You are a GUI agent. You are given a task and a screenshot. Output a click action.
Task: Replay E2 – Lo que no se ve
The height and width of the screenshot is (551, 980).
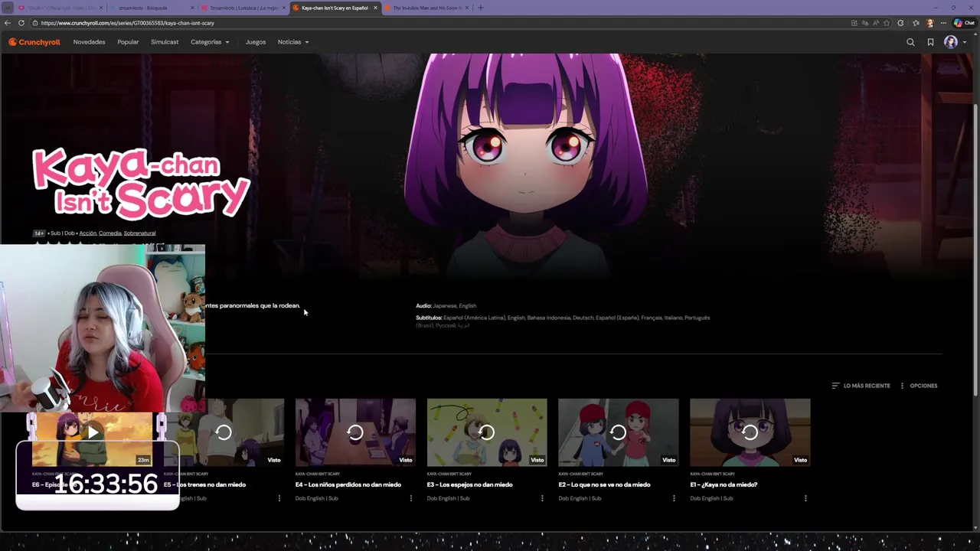click(619, 432)
